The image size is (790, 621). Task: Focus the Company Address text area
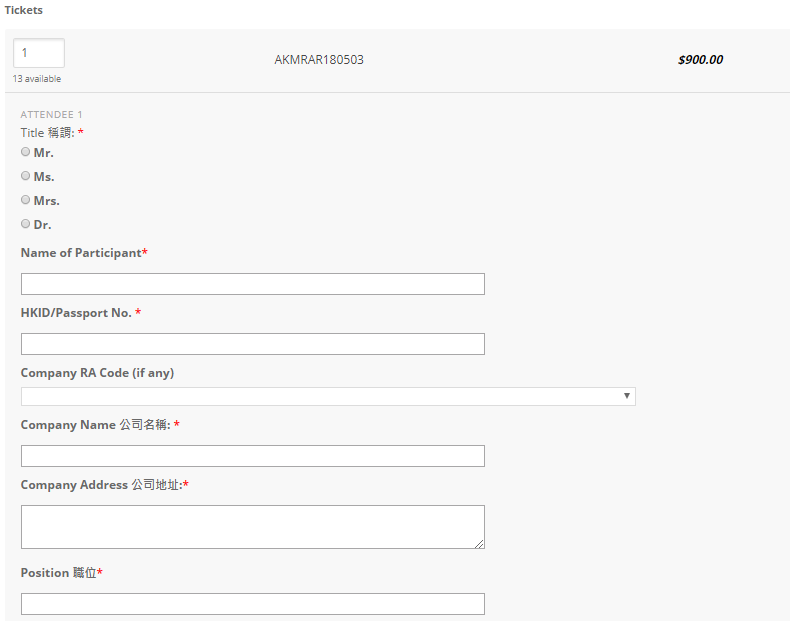(x=252, y=526)
